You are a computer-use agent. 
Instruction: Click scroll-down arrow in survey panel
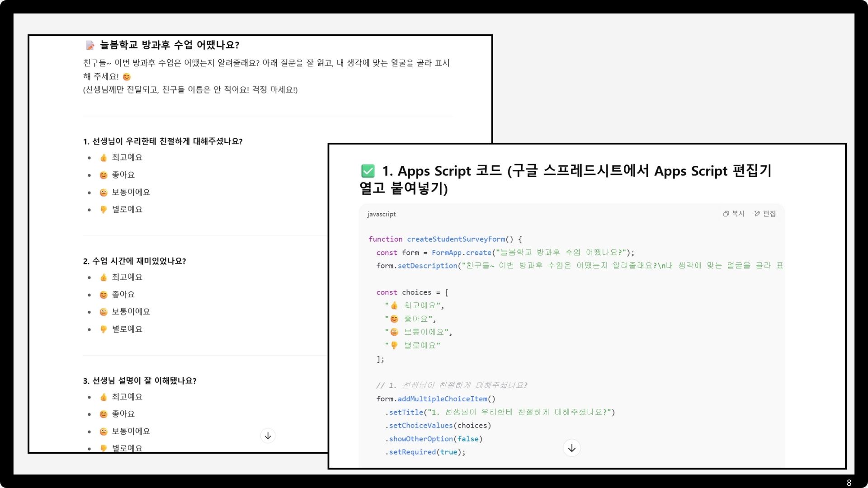(268, 436)
